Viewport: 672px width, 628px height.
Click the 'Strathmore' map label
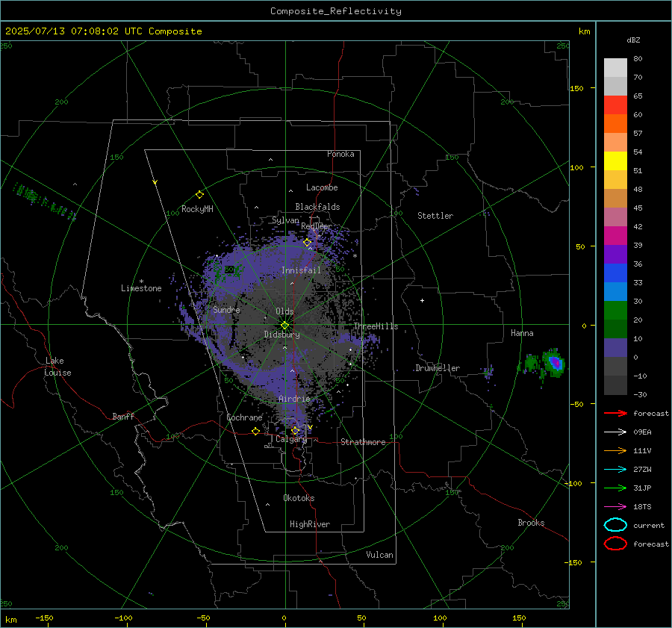tap(363, 442)
